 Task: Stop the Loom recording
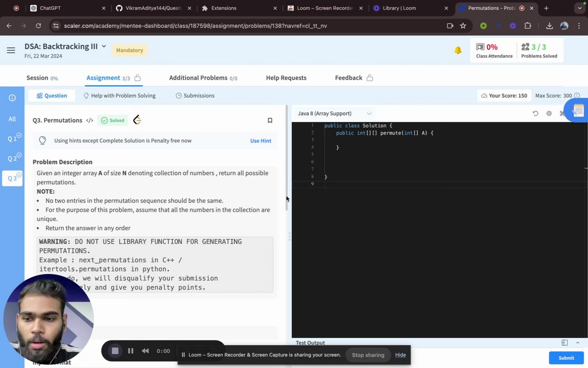[x=115, y=351]
